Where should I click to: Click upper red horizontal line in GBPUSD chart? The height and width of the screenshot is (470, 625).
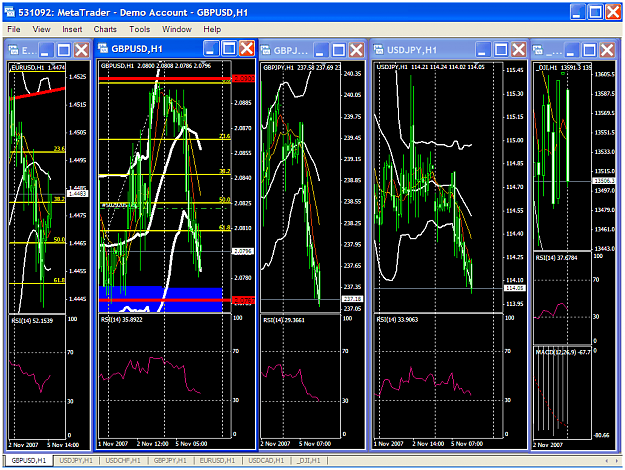pyautogui.click(x=165, y=79)
